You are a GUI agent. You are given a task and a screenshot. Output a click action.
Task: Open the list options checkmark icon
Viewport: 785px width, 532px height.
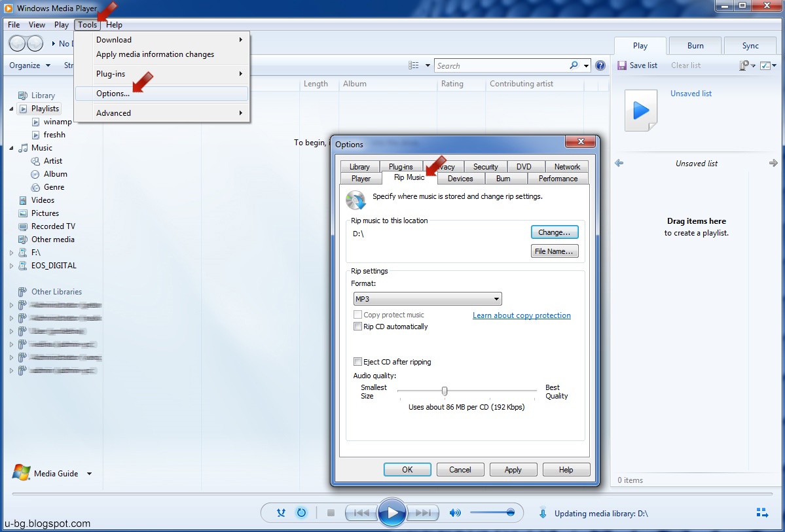[x=765, y=65]
